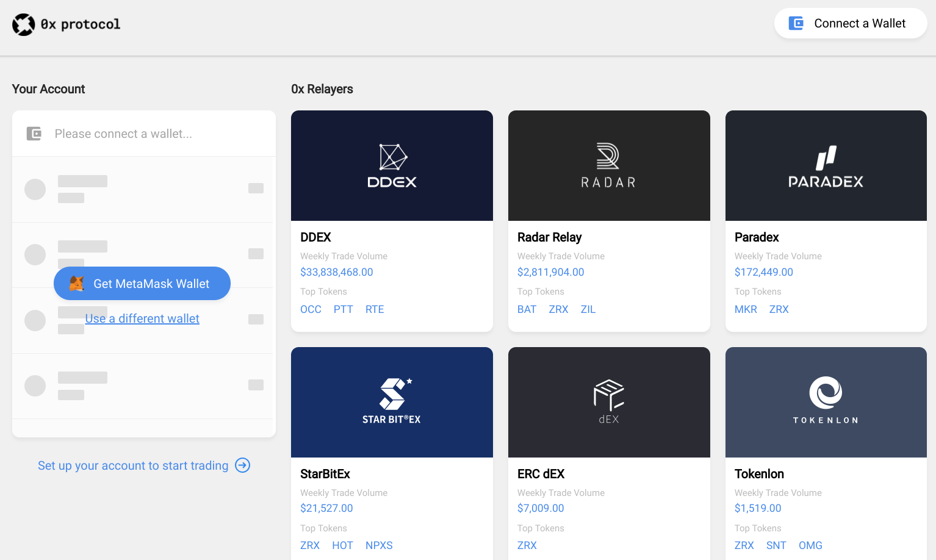
Task: Click the wallet icon in Connect a Wallet
Action: tap(796, 23)
